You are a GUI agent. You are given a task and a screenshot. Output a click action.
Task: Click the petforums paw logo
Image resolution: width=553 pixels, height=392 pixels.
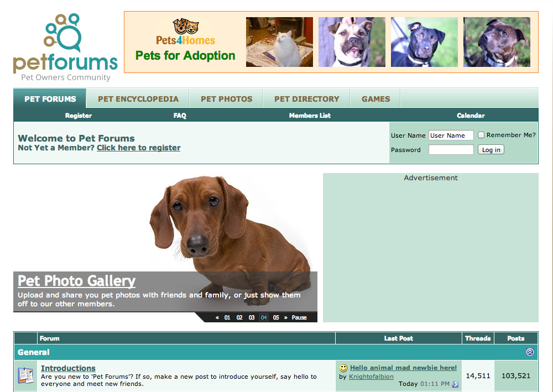[x=63, y=33]
